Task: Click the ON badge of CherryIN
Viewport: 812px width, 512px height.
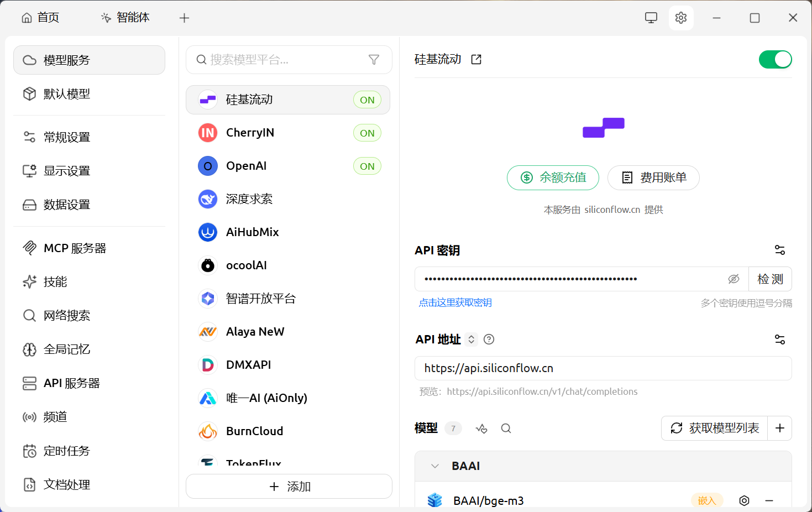Action: click(x=367, y=133)
